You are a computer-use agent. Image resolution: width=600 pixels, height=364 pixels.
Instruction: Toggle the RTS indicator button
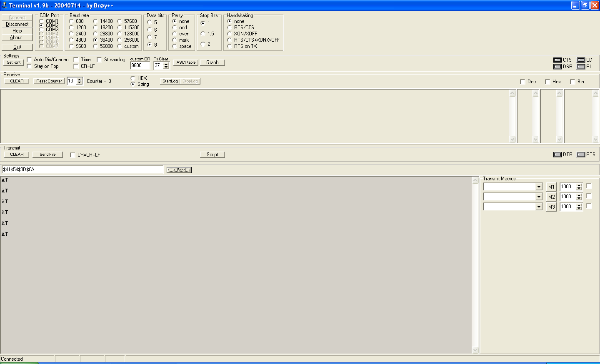pos(581,155)
